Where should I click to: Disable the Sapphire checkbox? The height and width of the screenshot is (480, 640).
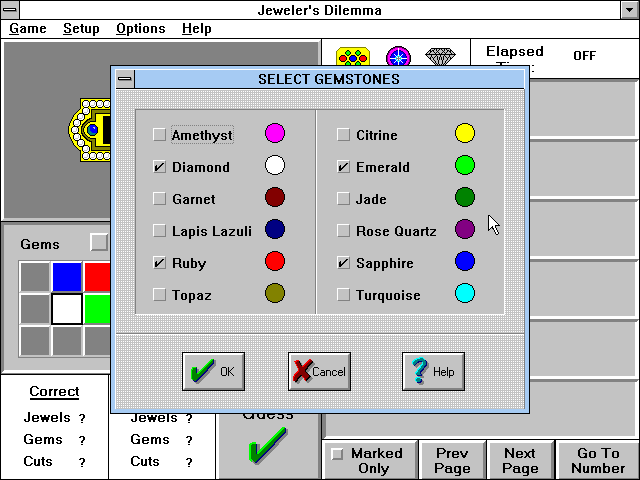coord(343,262)
